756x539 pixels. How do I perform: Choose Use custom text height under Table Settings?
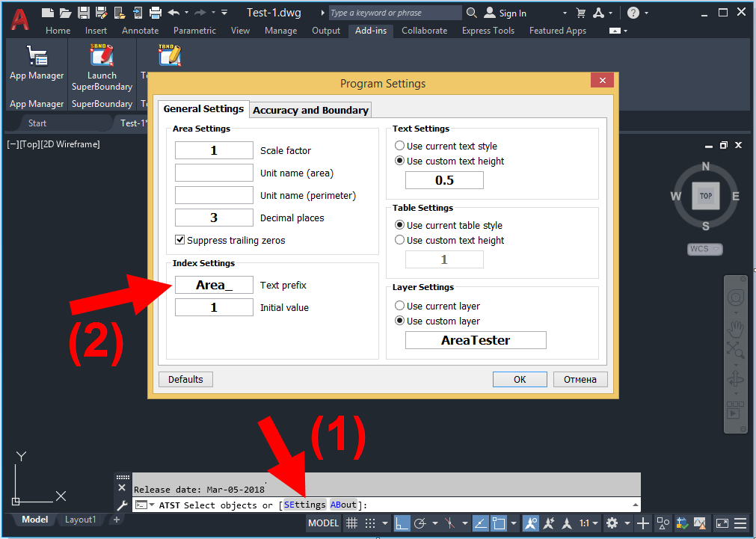[x=400, y=240]
